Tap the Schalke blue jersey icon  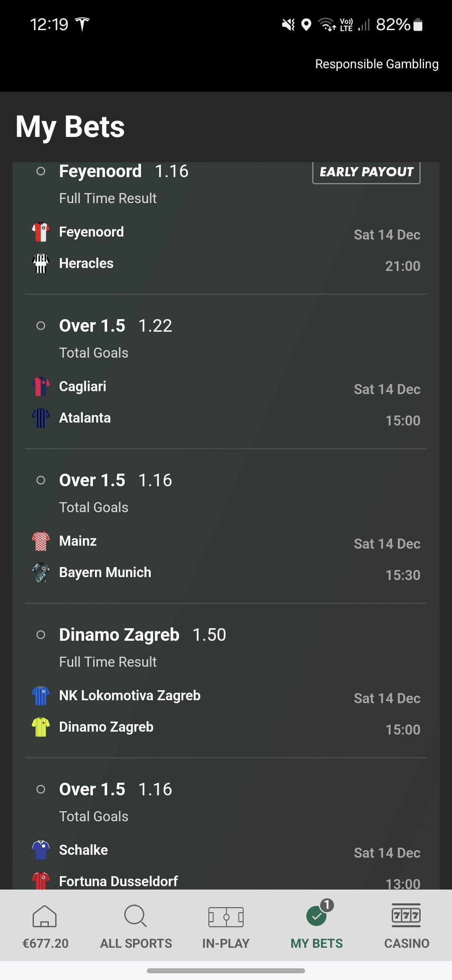point(41,850)
